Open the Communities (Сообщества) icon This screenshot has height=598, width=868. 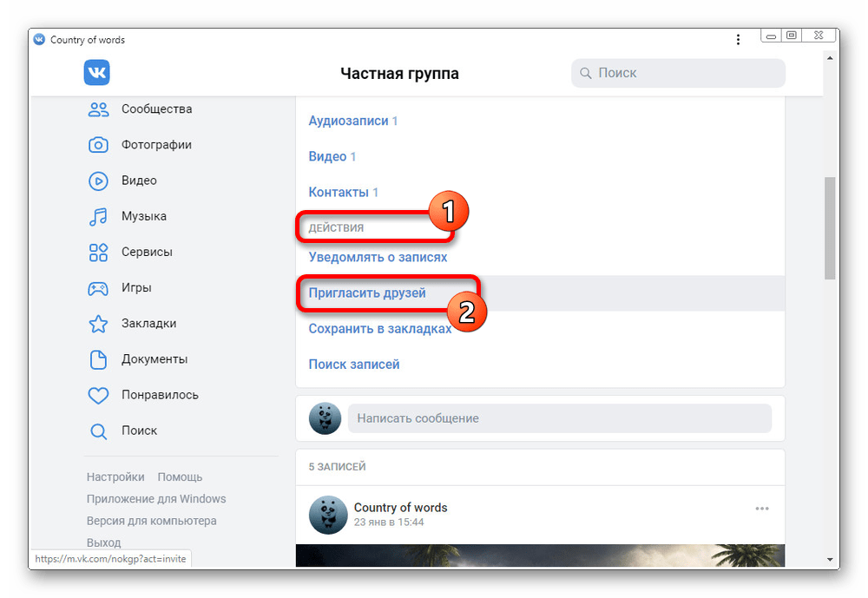[98, 109]
